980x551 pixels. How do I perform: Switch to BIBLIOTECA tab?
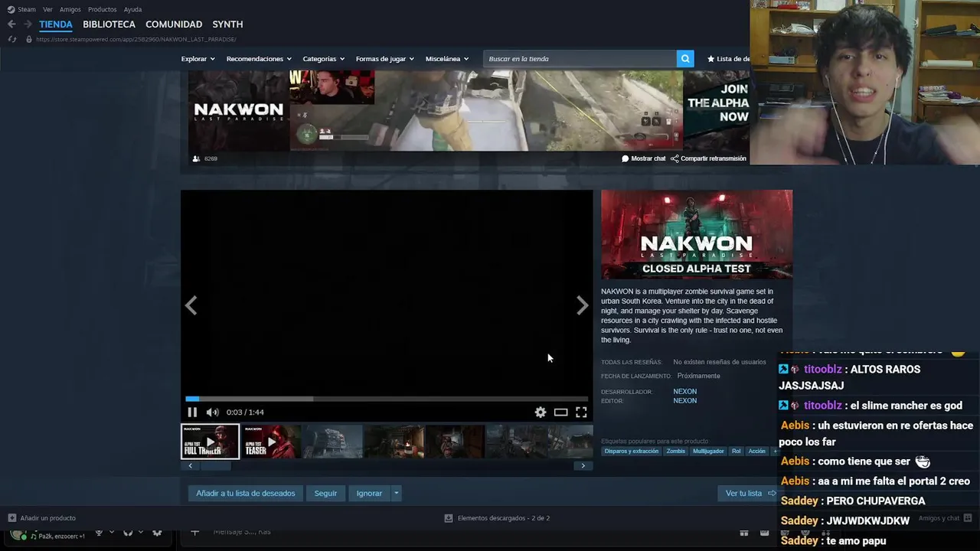click(x=109, y=24)
